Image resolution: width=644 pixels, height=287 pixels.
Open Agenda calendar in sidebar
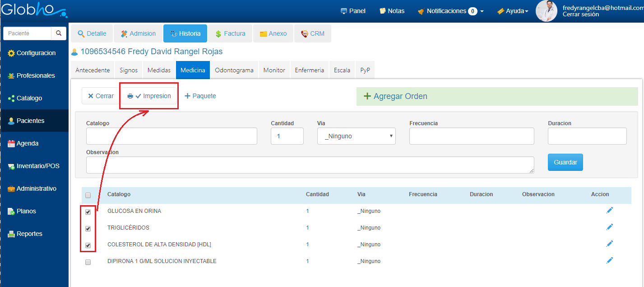click(x=27, y=143)
